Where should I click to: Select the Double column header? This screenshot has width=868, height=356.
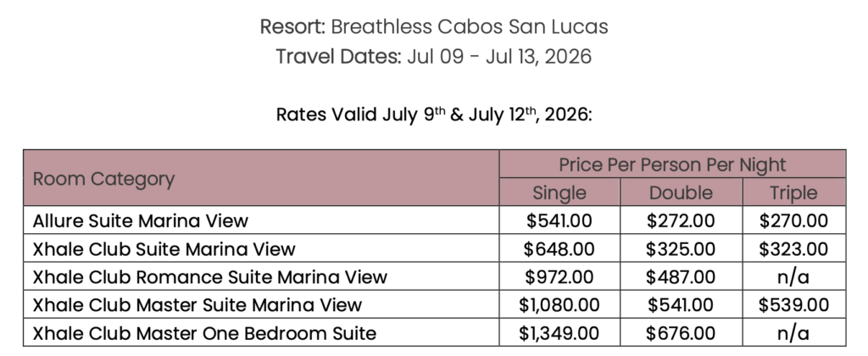[681, 192]
